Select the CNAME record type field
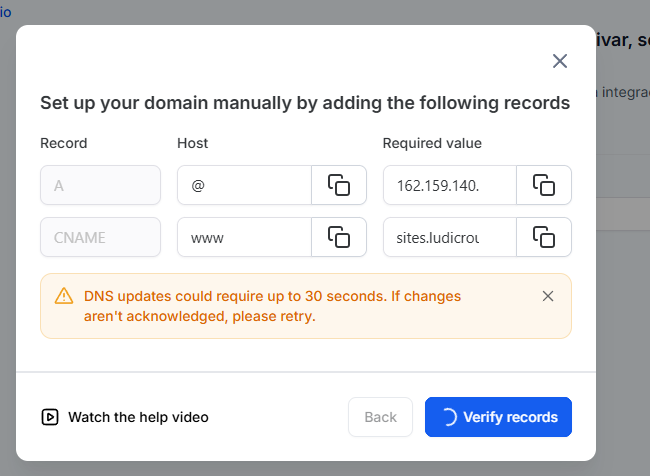The image size is (650, 476). (x=100, y=237)
